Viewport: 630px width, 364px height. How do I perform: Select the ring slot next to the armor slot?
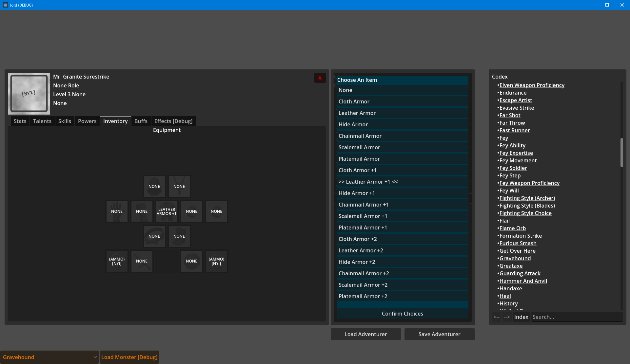click(191, 211)
